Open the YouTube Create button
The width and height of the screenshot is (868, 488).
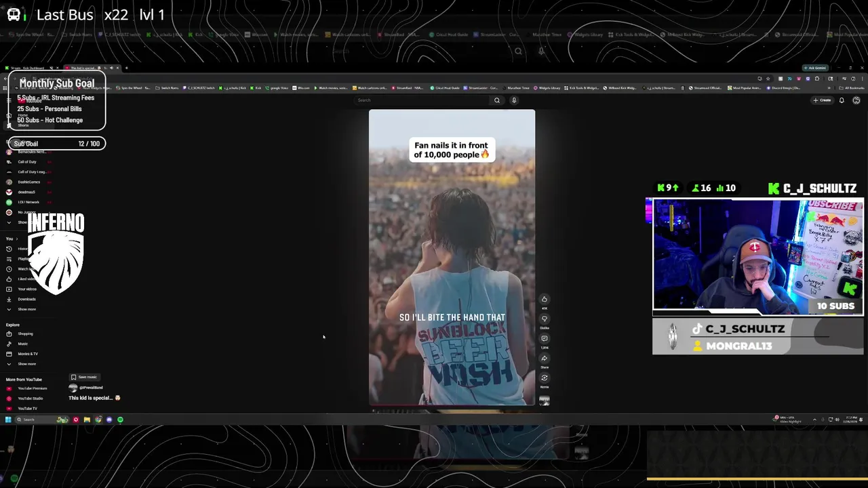pos(822,100)
